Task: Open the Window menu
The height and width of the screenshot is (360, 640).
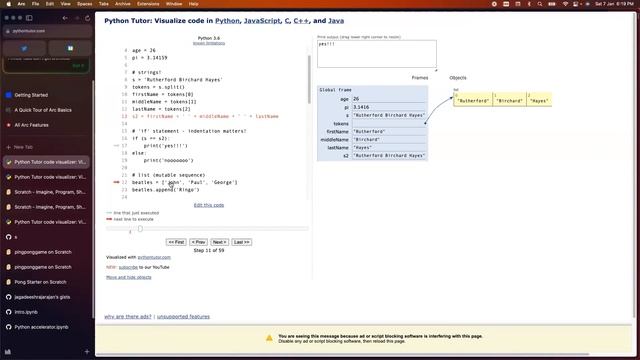Action: 174,4
